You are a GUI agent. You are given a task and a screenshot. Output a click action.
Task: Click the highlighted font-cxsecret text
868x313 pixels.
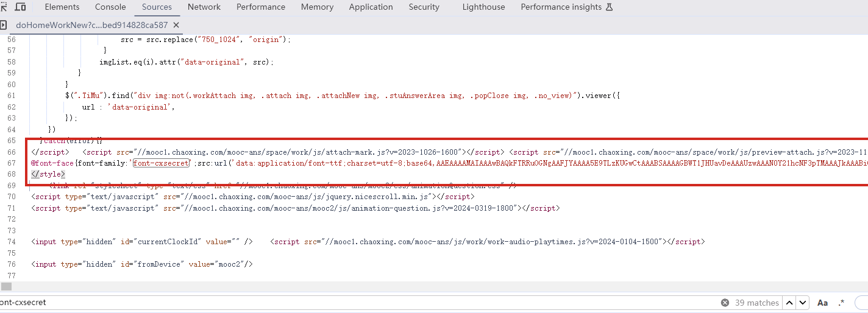tap(162, 163)
